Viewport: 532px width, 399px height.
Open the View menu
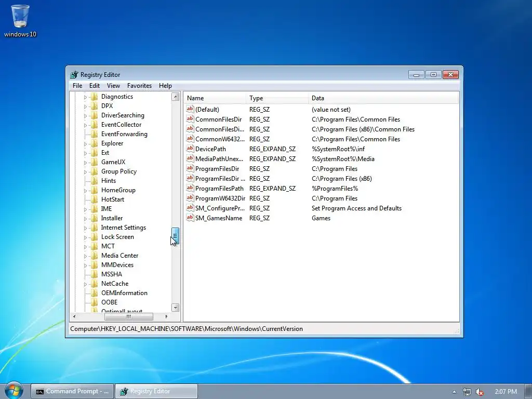click(113, 86)
